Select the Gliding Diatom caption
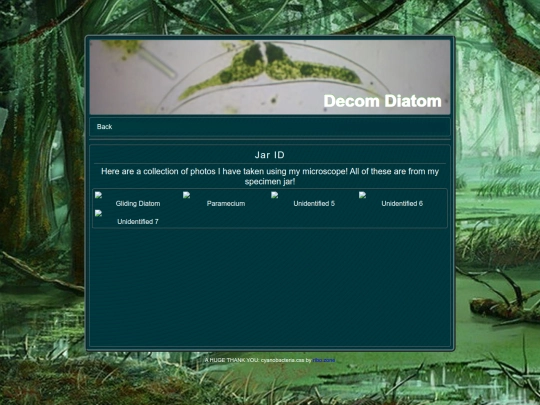Image resolution: width=540 pixels, height=405 pixels. tap(138, 204)
